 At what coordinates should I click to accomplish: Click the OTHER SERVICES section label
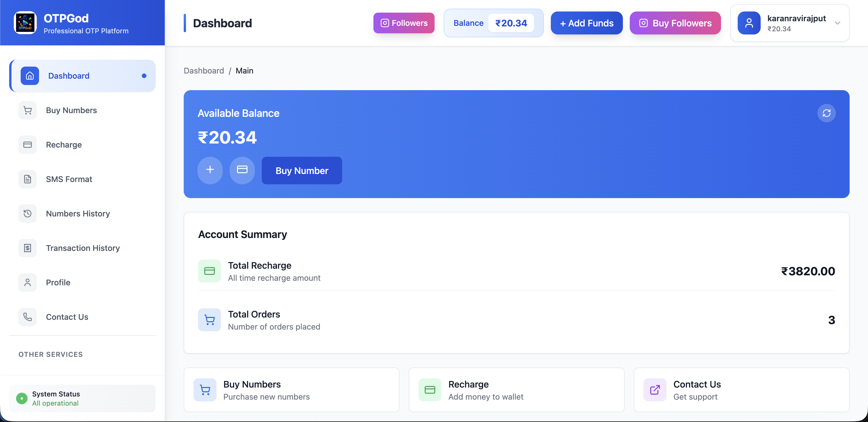51,354
